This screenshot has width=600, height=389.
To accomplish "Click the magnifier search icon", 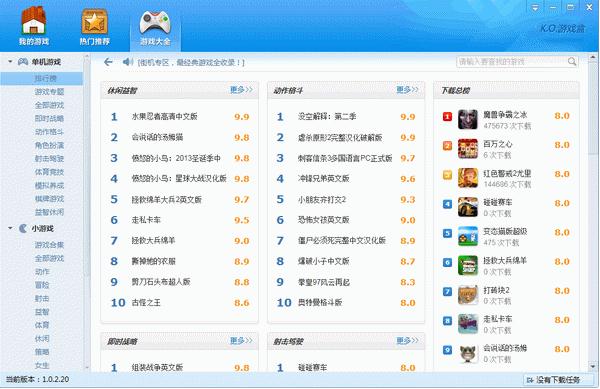I will [x=572, y=61].
